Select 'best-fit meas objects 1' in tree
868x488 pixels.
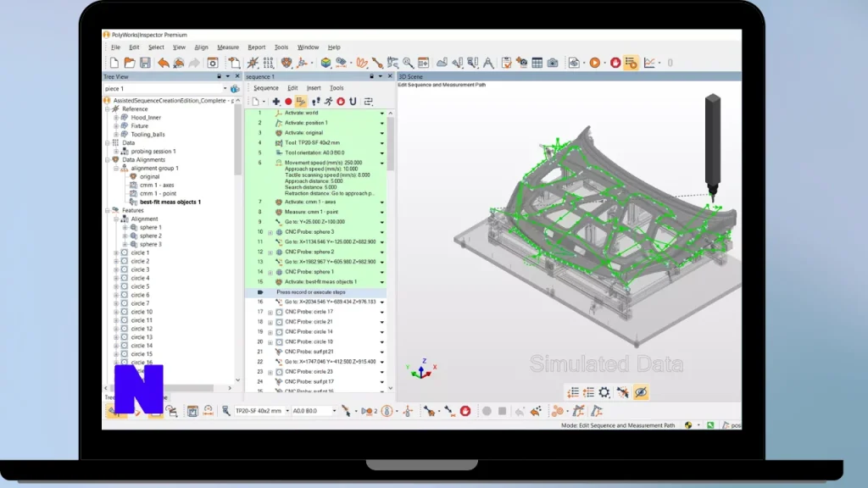pyautogui.click(x=170, y=202)
